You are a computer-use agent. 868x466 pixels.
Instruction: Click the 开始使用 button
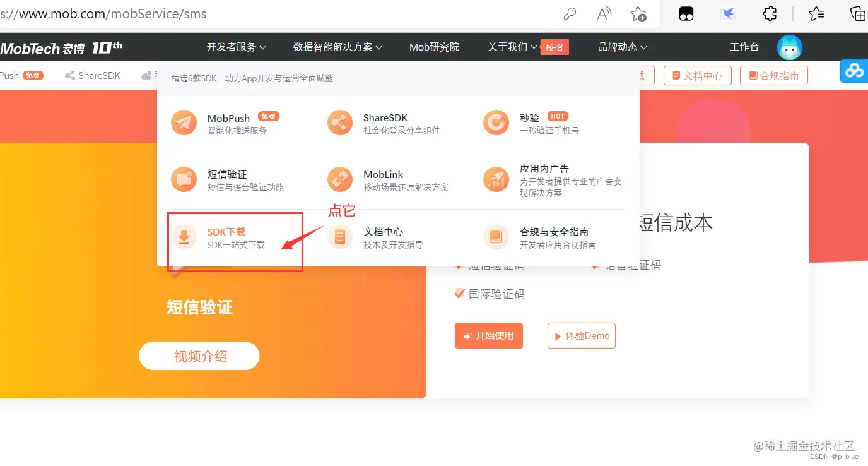pos(489,336)
